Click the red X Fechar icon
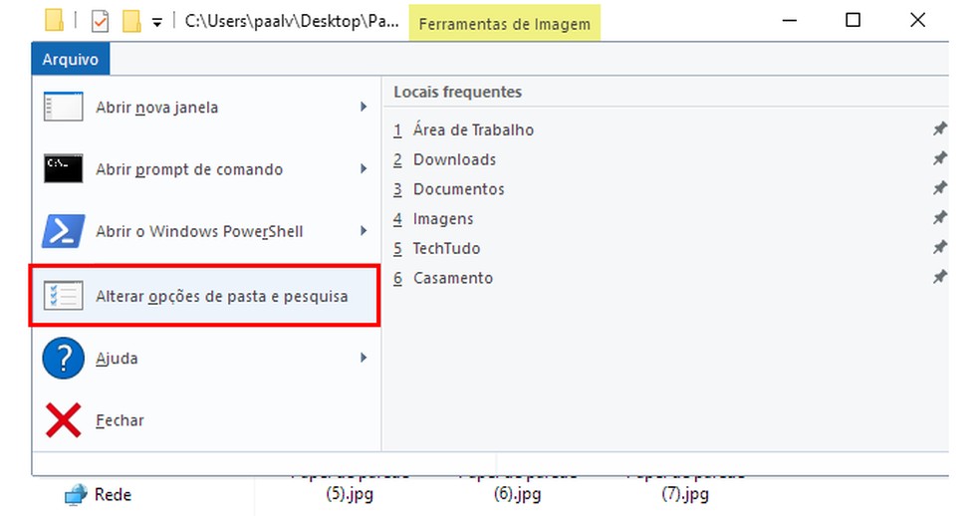Image resolution: width=980 pixels, height=516 pixels. [x=63, y=419]
